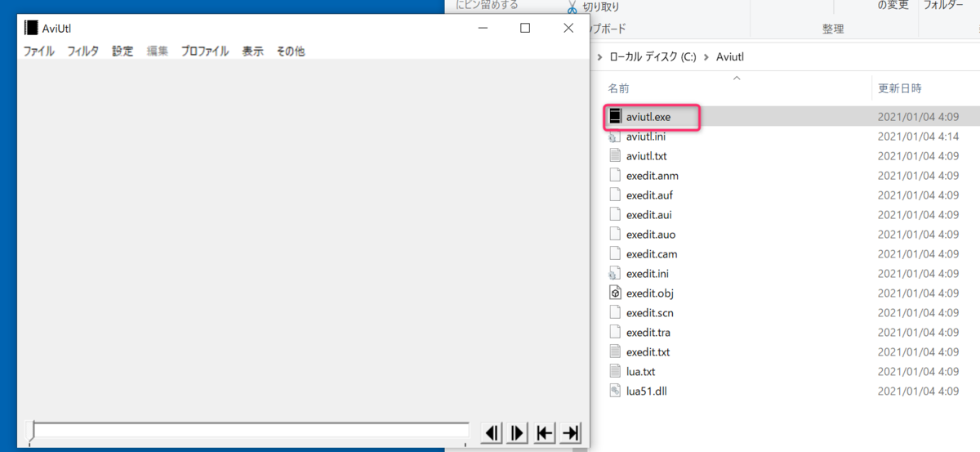Click the aviutl.txt file icon
The width and height of the screenshot is (980, 452).
coord(616,156)
